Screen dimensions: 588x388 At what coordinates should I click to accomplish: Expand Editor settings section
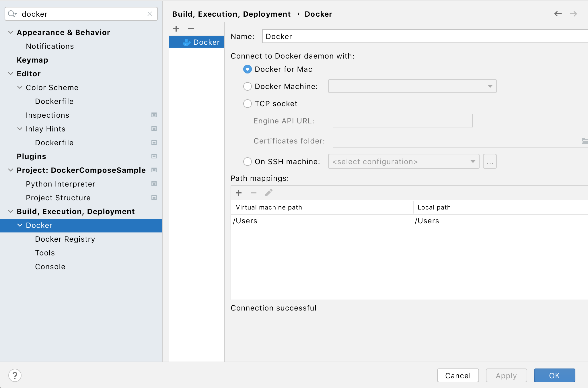[x=9, y=73]
